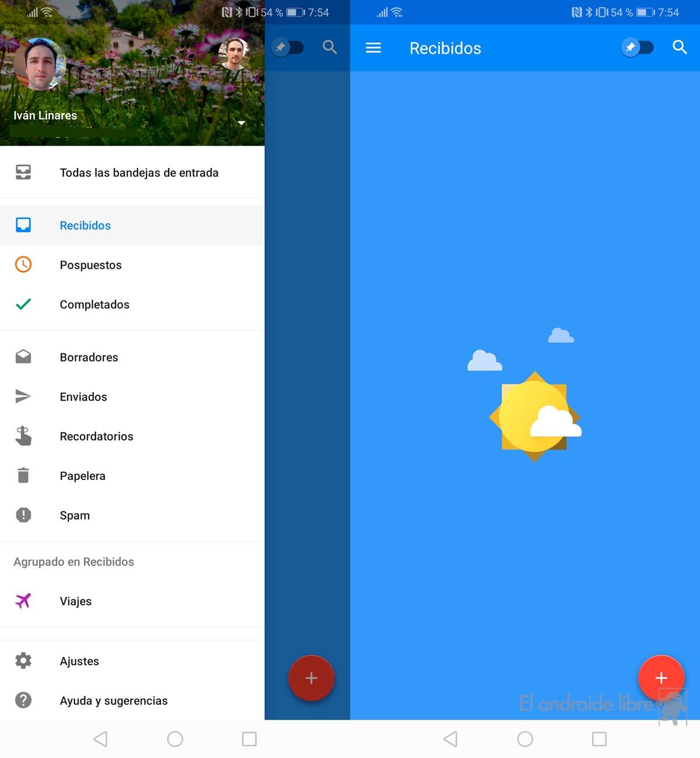Switch to the secondary account avatar
Image resolution: width=700 pixels, height=758 pixels.
coord(234,54)
